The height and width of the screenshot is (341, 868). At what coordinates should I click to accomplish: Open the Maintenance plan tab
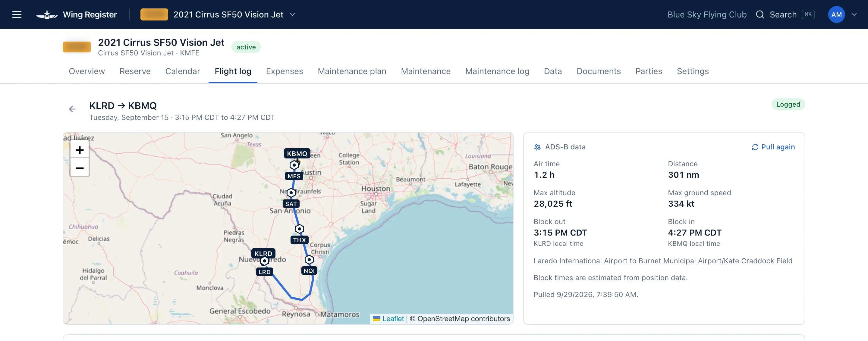pyautogui.click(x=352, y=71)
